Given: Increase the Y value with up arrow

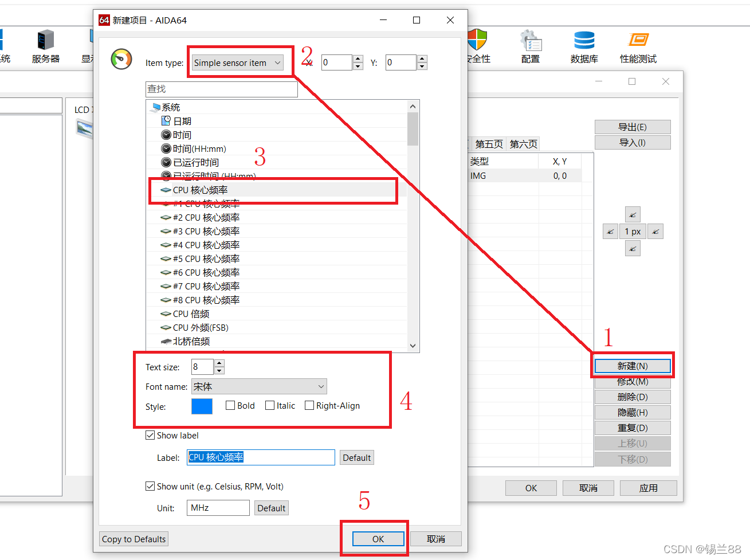Looking at the screenshot, I should pyautogui.click(x=422, y=58).
